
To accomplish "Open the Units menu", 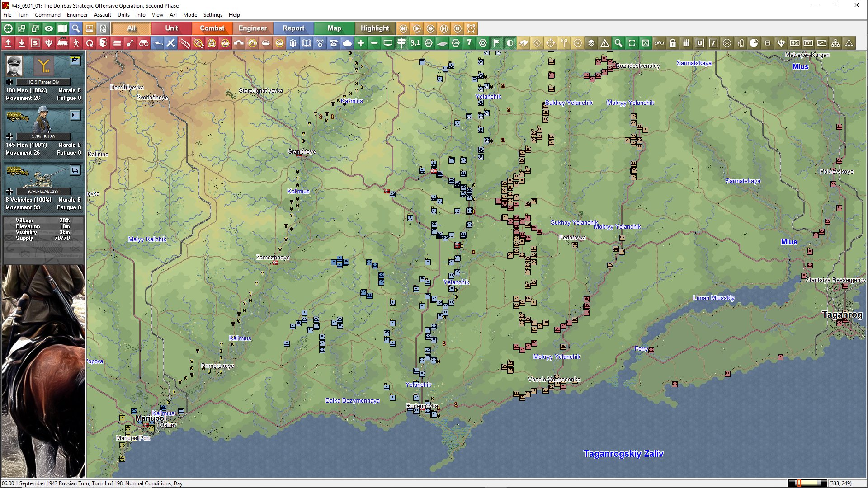I will coord(123,15).
